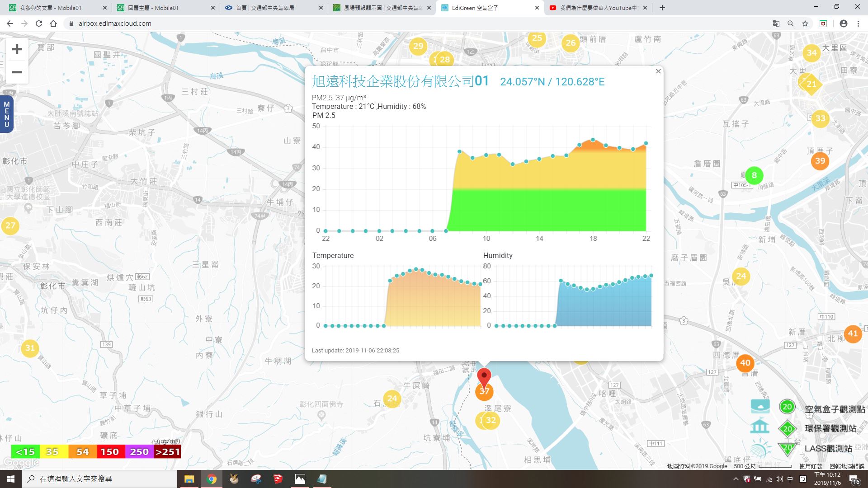Image resolution: width=868 pixels, height=488 pixels.
Task: Select the yellow station marker 29
Action: tap(418, 46)
